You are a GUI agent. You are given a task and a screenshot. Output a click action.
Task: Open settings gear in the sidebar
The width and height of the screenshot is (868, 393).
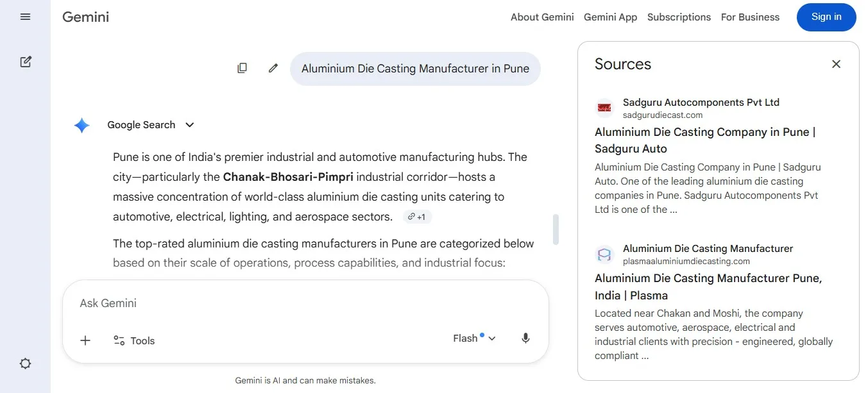click(x=25, y=364)
